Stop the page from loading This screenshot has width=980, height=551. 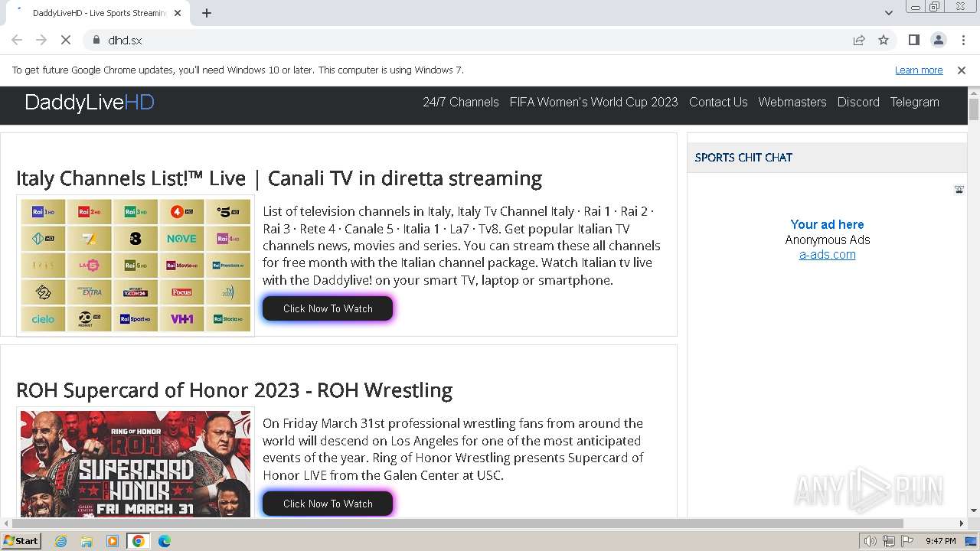(66, 40)
